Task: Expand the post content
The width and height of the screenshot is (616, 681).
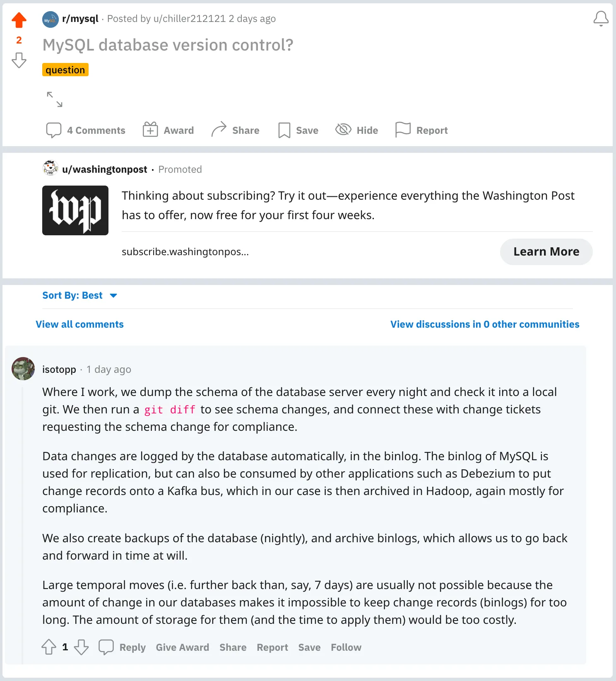Action: pos(55,99)
